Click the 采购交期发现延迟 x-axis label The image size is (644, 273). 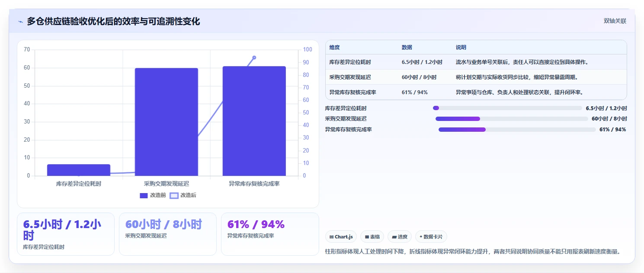(x=167, y=184)
